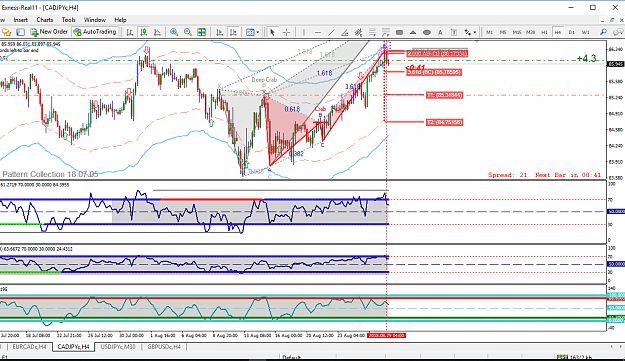Viewport: 625px width, 361px height.
Task: Click the '+4.3' green profit text
Action: 586,59
